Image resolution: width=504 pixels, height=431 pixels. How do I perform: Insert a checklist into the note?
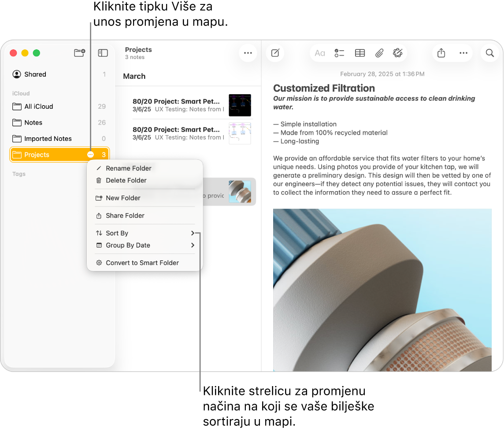339,53
